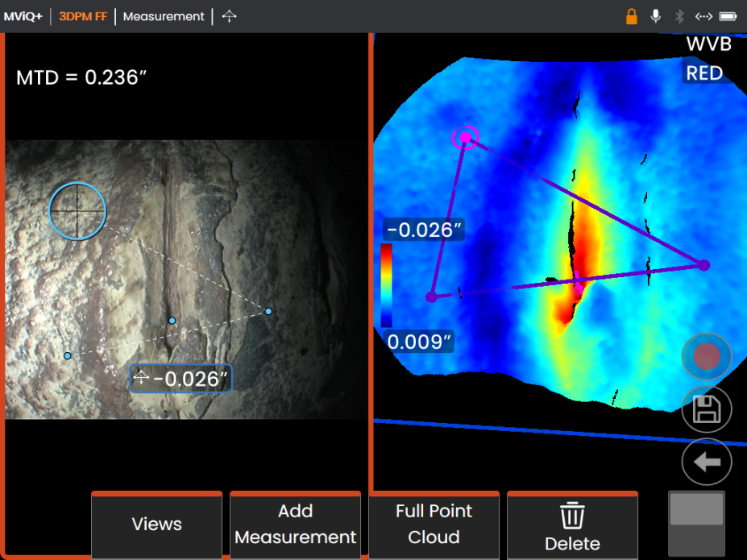Click the 0.009" depth scale bottom value
Viewport: 747px width, 560px height.
click(x=419, y=342)
